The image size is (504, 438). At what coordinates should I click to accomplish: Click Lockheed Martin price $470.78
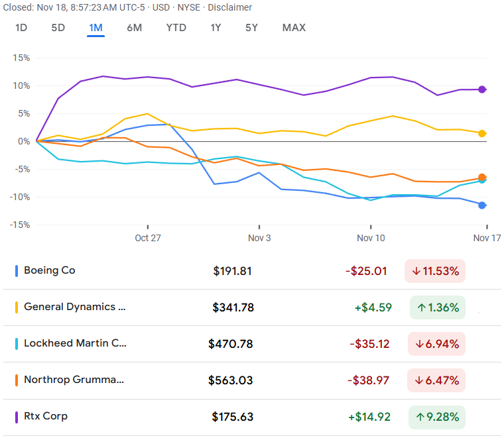coord(231,344)
